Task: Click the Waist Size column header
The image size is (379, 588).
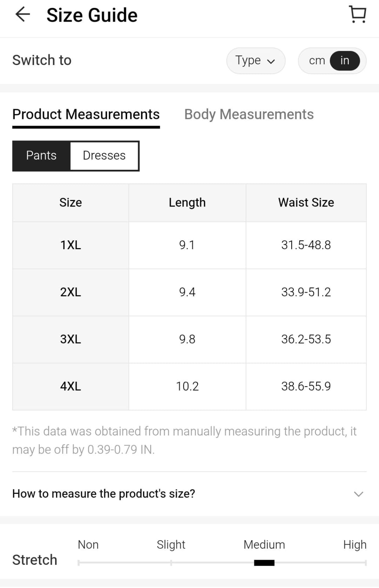Action: click(x=306, y=202)
